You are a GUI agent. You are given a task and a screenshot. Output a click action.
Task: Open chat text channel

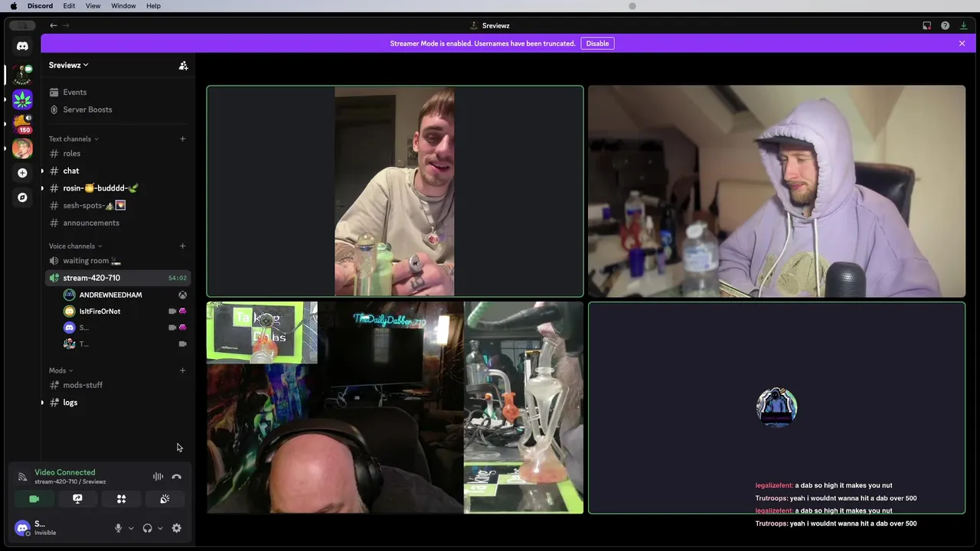117,171
